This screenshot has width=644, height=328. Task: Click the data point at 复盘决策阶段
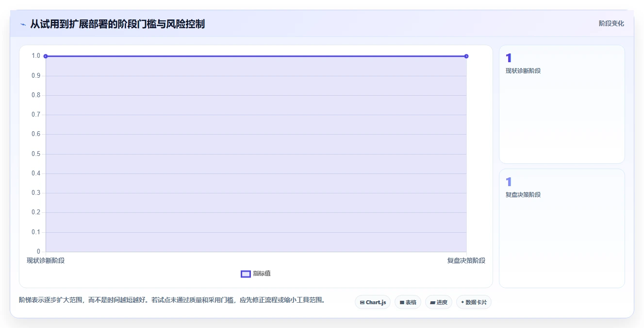tap(466, 56)
